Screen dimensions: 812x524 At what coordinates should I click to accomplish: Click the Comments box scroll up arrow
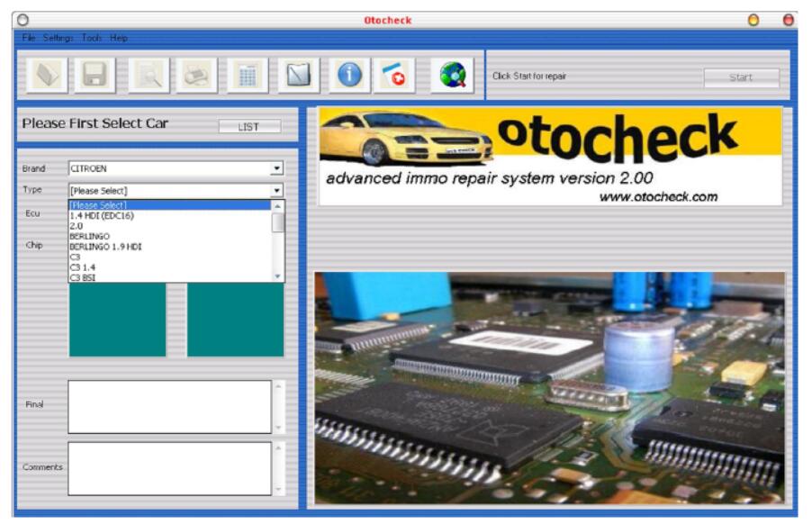pos(278,447)
